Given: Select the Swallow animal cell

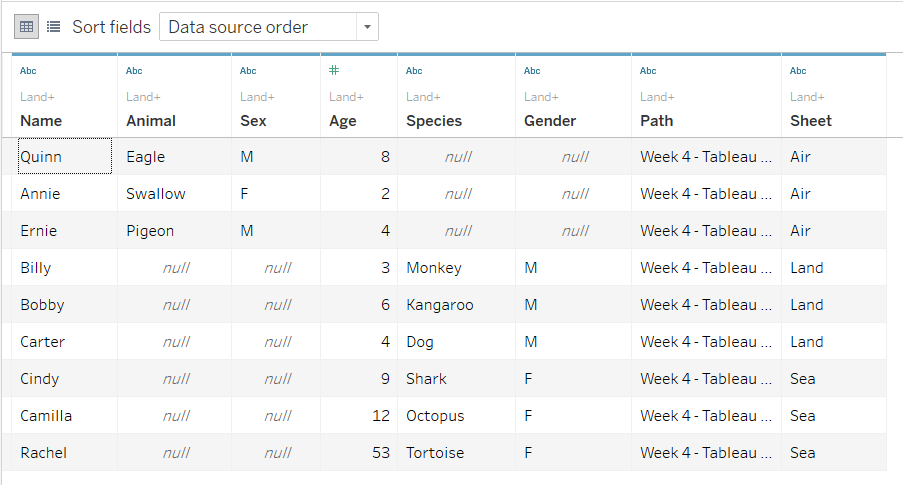Looking at the screenshot, I should point(156,194).
